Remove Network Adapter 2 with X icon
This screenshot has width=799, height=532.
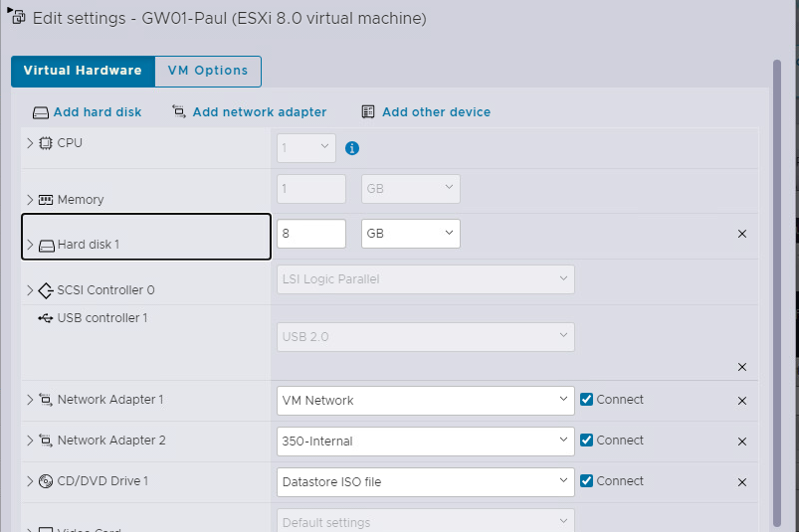741,442
